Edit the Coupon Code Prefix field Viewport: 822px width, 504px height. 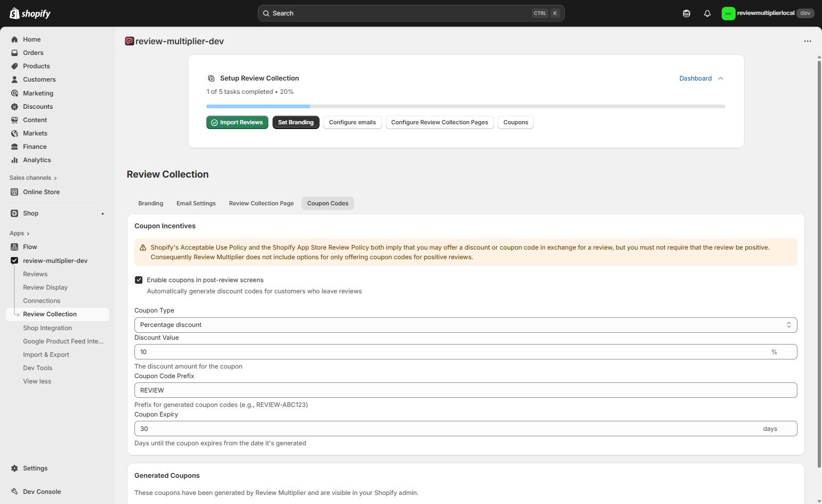tap(464, 390)
